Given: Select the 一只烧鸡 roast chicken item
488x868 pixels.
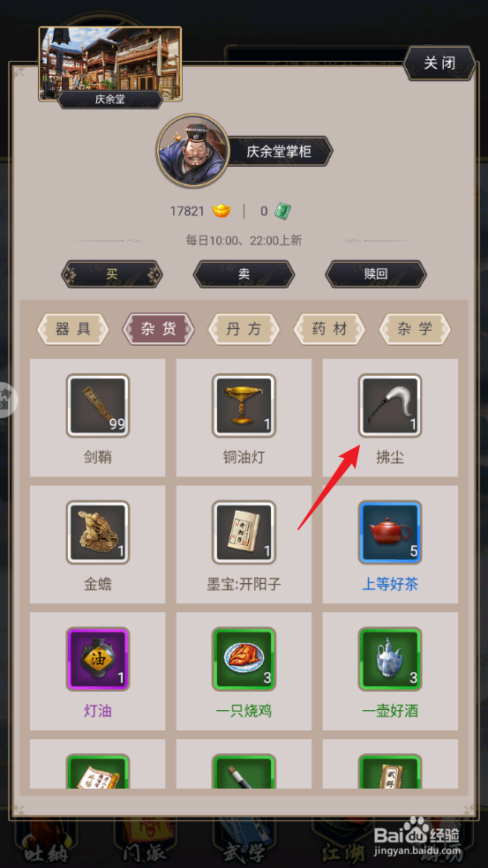Looking at the screenshot, I should coord(244,671).
